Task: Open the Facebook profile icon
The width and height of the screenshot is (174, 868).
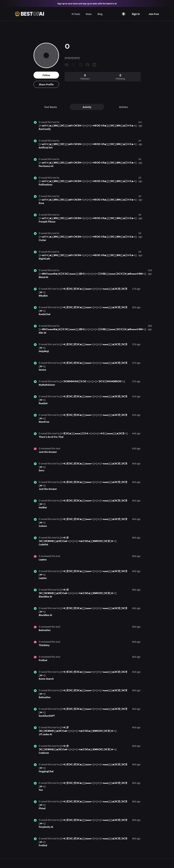Action: (87, 65)
